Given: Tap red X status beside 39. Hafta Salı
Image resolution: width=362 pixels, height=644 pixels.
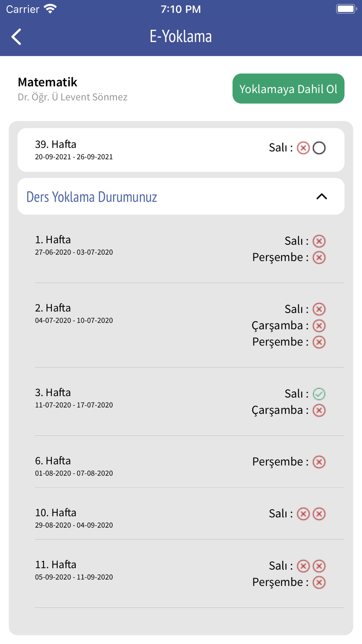Looking at the screenshot, I should tap(303, 148).
